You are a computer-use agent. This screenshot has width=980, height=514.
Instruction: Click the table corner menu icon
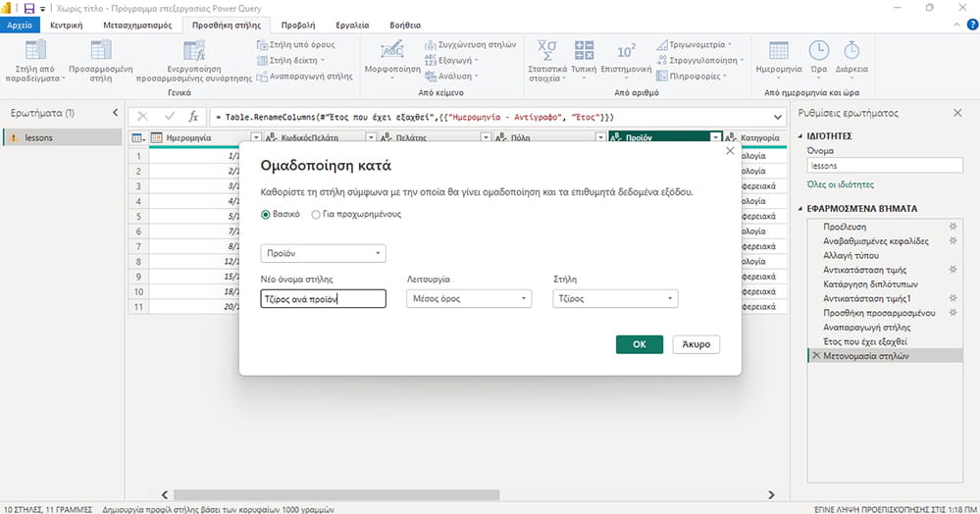click(138, 137)
